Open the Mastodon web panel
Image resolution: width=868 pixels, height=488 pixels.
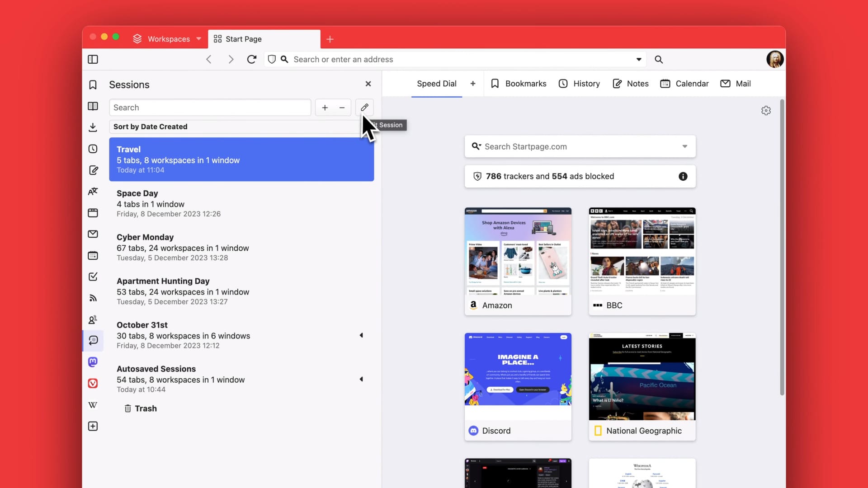93,361
